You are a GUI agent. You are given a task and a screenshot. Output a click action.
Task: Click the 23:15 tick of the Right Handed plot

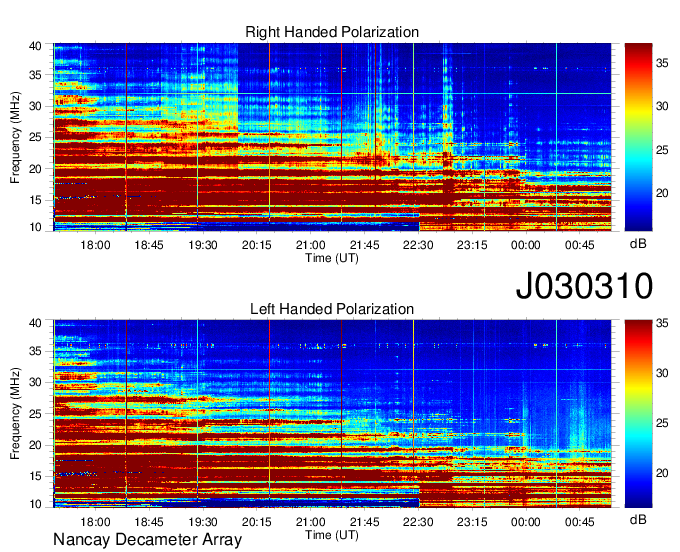[472, 245]
